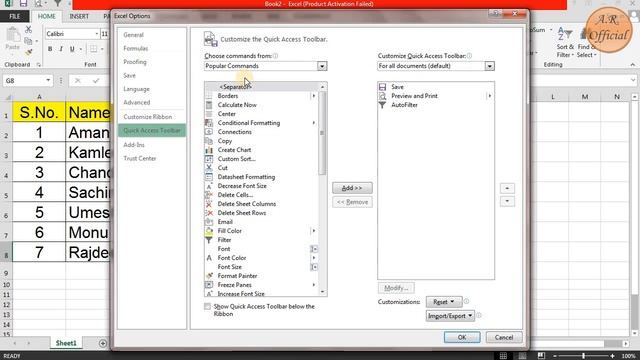Switch to Proofing options
The height and width of the screenshot is (360, 640).
point(135,62)
